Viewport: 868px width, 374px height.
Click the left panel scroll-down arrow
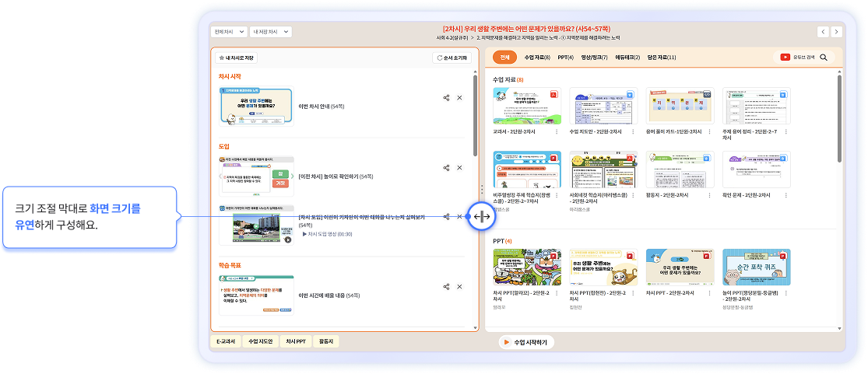(475, 329)
